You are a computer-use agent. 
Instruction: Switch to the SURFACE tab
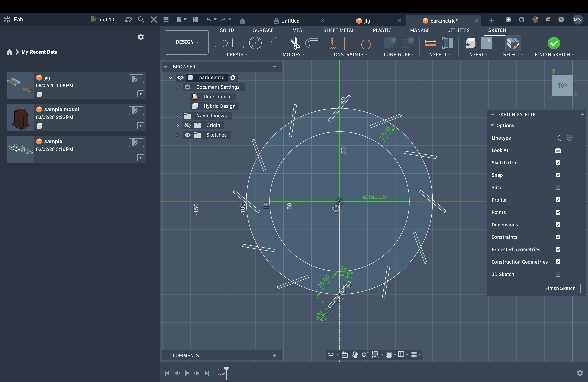(263, 30)
